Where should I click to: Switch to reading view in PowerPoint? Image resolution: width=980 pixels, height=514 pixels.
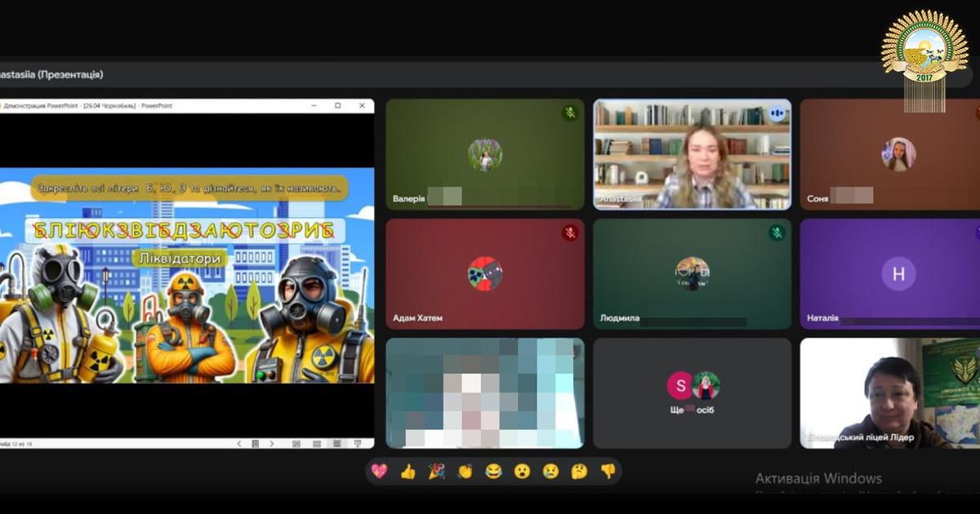coord(336,444)
